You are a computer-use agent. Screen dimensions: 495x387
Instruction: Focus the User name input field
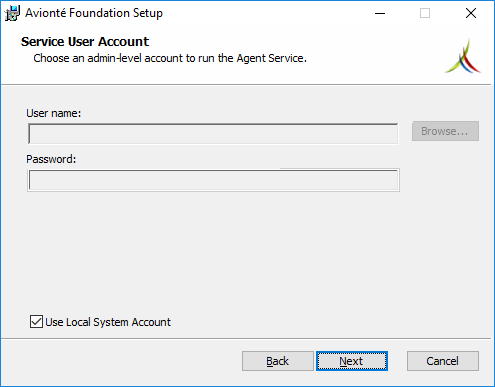pos(213,134)
